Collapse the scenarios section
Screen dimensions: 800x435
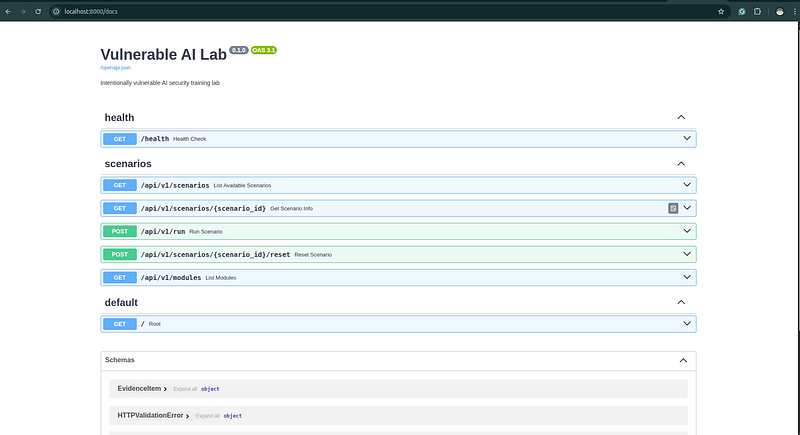pyautogui.click(x=681, y=164)
